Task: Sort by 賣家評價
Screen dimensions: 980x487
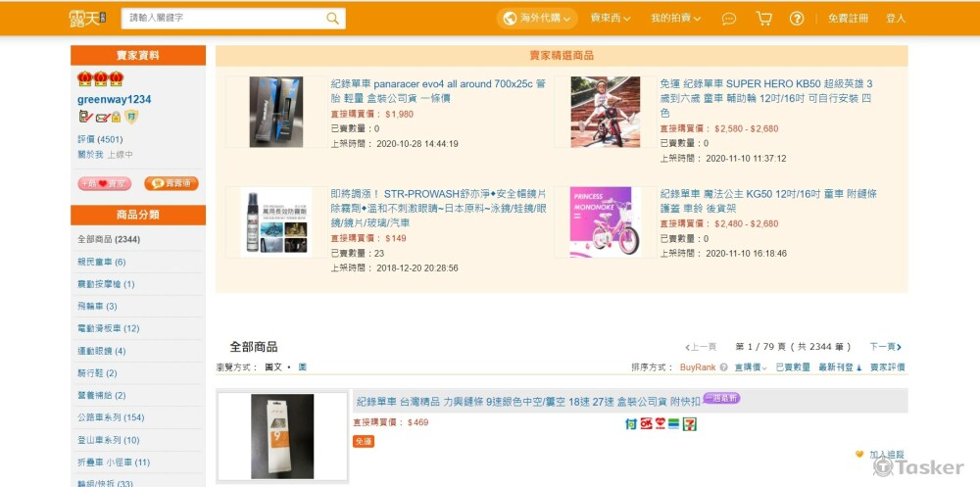Action: [888, 367]
